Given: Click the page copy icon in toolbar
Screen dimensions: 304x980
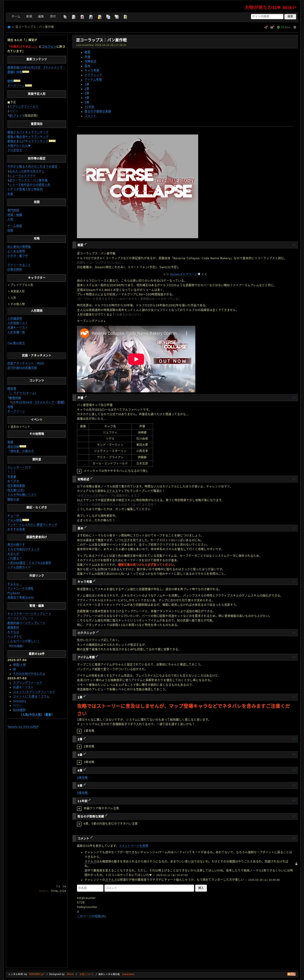Looking at the screenshot, I should click(x=65, y=17).
